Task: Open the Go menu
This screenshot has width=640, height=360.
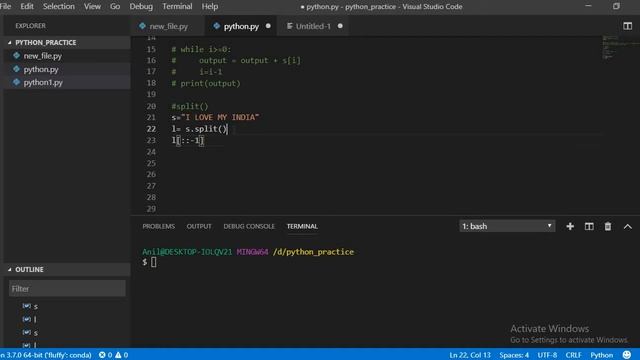Action: coord(115,7)
